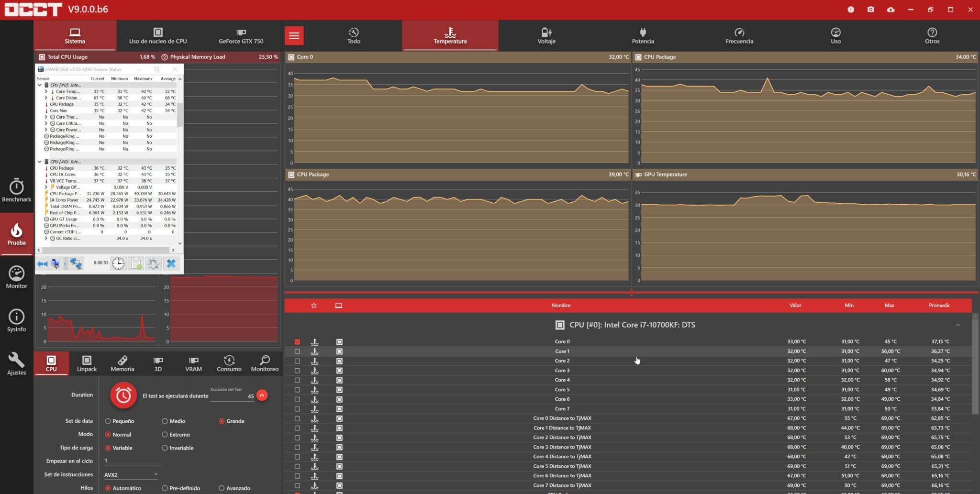Click the red duration clock icon
Viewport: 980px width, 494px height.
tap(123, 395)
